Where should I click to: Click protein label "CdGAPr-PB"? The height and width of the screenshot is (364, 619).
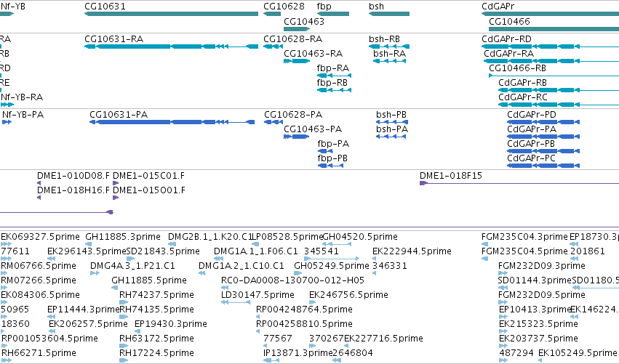point(531,144)
